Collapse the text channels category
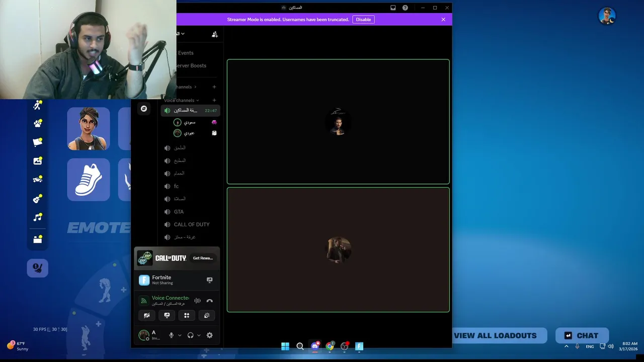The image size is (644, 362). pyautogui.click(x=186, y=87)
